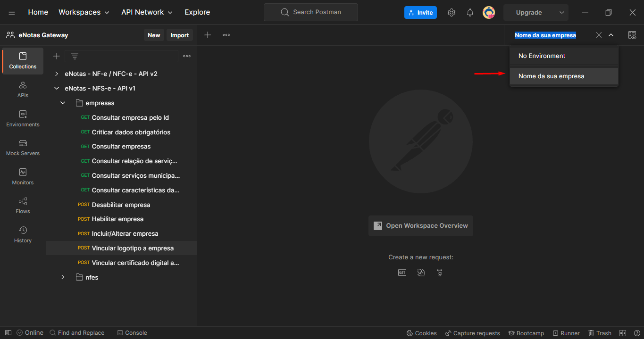Open Flows sidebar tab
This screenshot has width=644, height=339.
point(23,206)
